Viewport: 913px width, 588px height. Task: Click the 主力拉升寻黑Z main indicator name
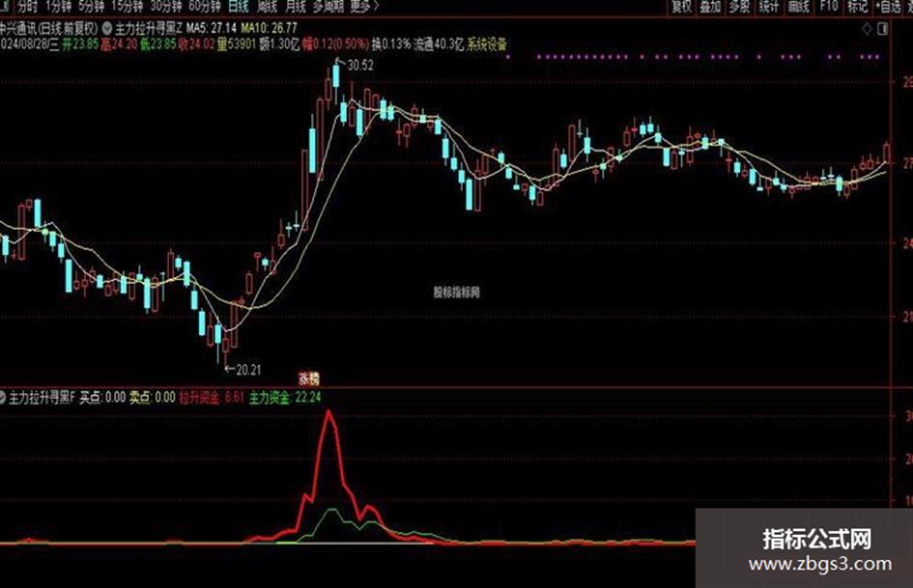point(149,28)
